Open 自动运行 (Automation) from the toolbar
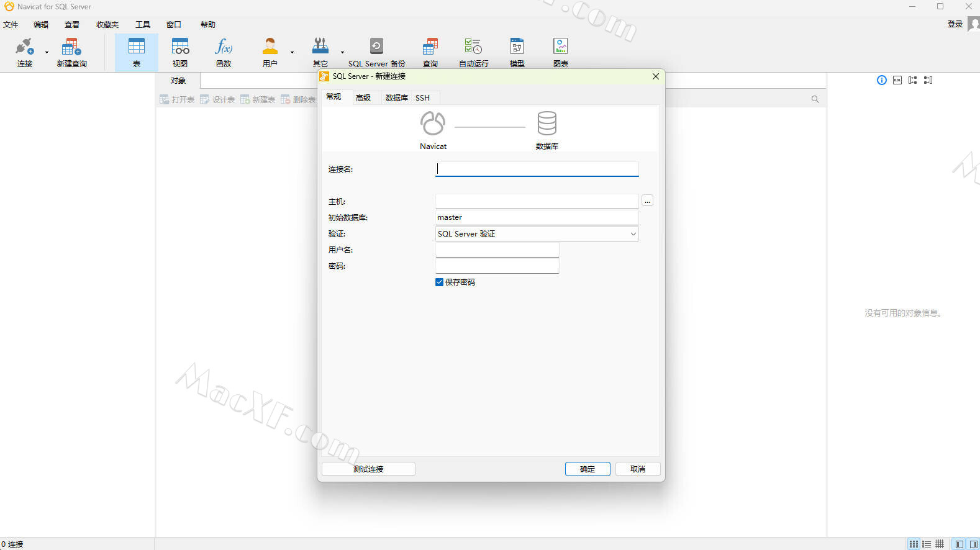 (x=473, y=52)
